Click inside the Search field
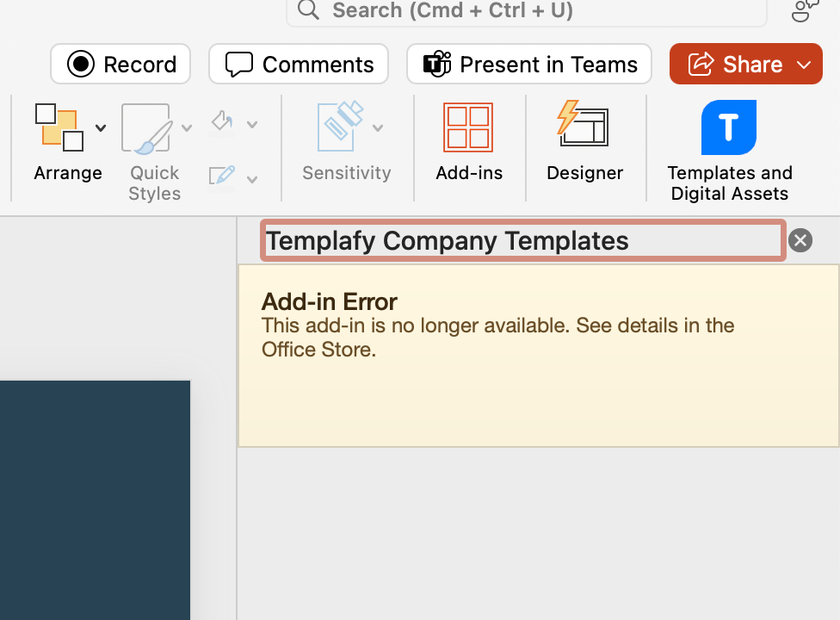This screenshot has height=620, width=840. point(526,11)
